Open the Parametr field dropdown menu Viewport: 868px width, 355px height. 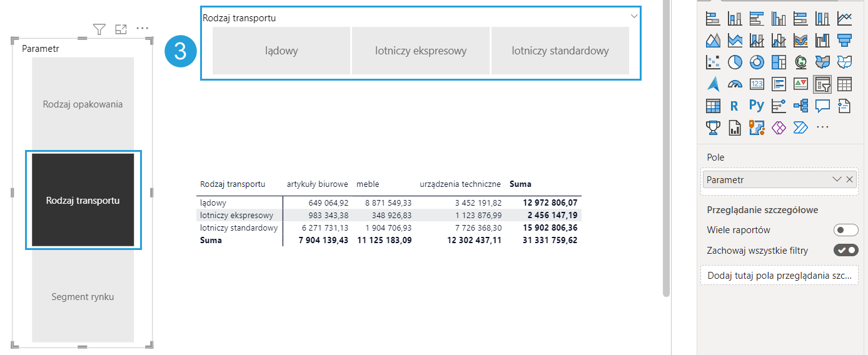click(837, 179)
